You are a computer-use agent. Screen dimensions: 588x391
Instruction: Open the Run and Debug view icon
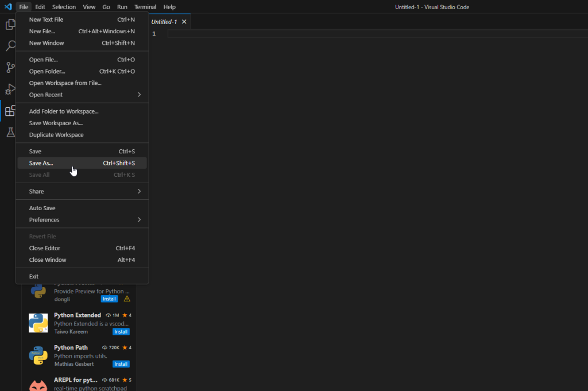[10, 89]
